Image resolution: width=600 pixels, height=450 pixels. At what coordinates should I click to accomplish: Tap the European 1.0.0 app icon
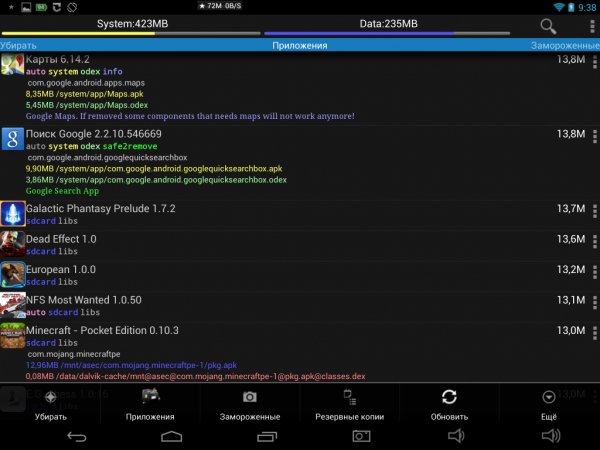13,274
